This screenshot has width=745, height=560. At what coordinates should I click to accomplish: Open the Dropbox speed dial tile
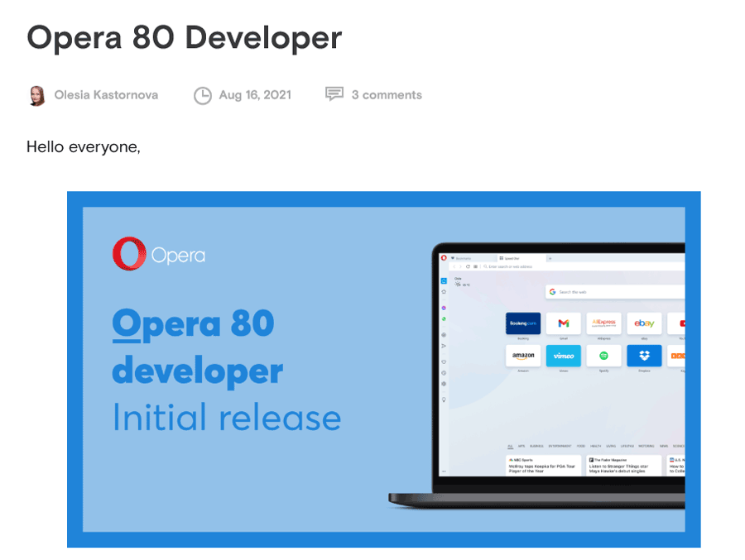(644, 355)
